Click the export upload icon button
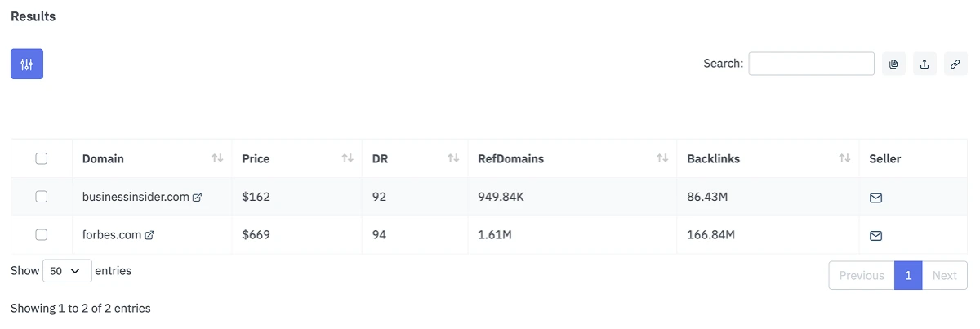The height and width of the screenshot is (329, 980). pos(924,64)
